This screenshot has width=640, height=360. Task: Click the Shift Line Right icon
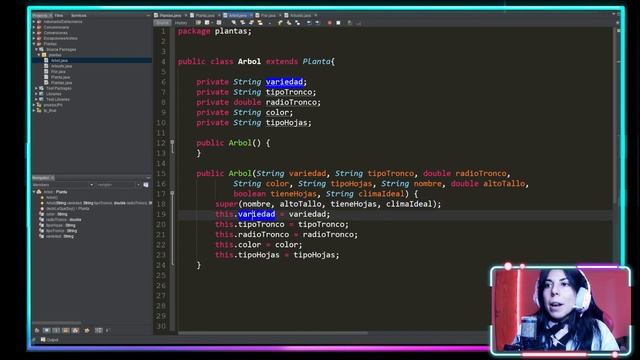tap(317, 23)
